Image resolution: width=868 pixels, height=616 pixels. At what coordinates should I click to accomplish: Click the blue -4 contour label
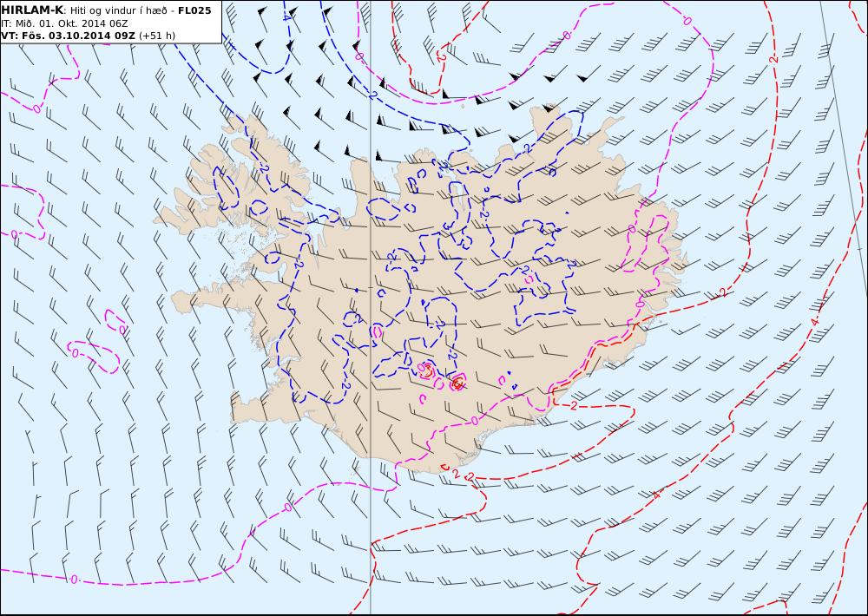click(285, 16)
